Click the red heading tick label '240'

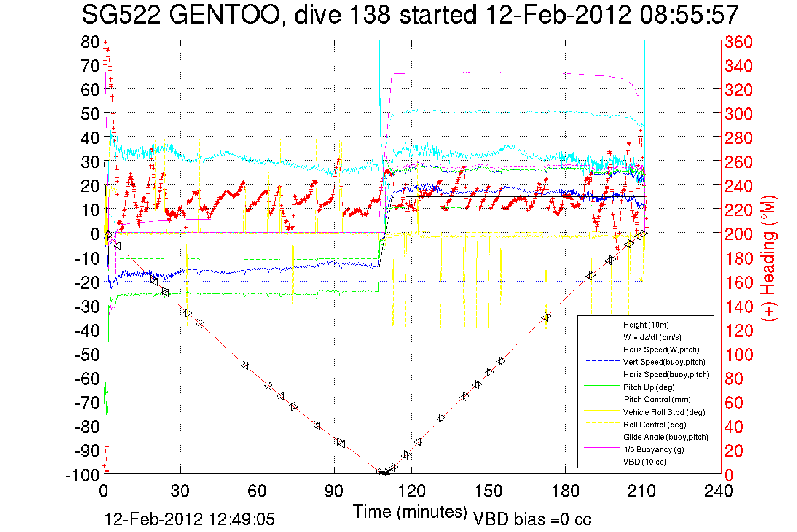(738, 186)
